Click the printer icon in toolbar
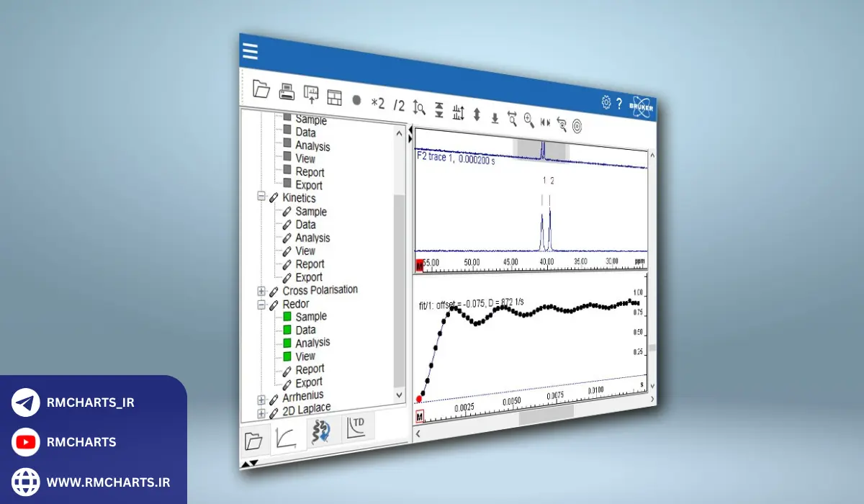The image size is (864, 504). pyautogui.click(x=287, y=92)
